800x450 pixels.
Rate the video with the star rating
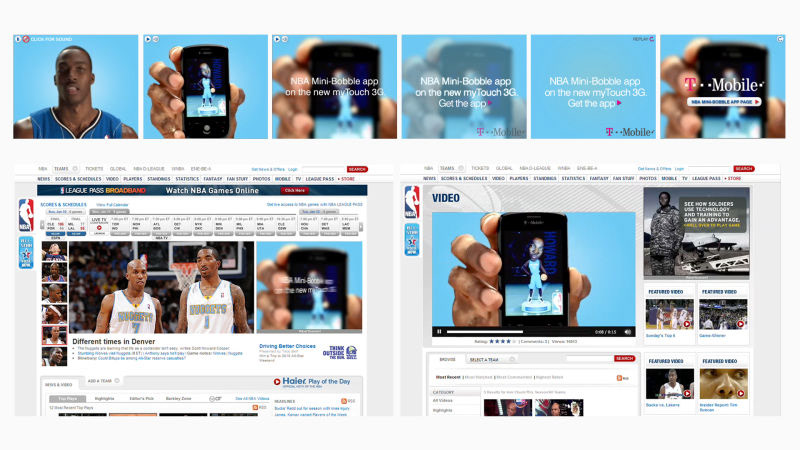point(501,341)
